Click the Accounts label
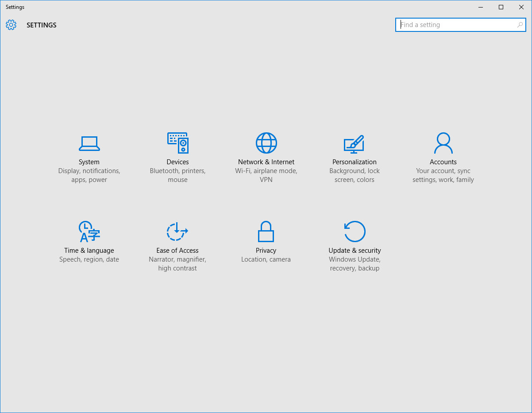Screen dimensions: 532x413 pyautogui.click(x=443, y=162)
